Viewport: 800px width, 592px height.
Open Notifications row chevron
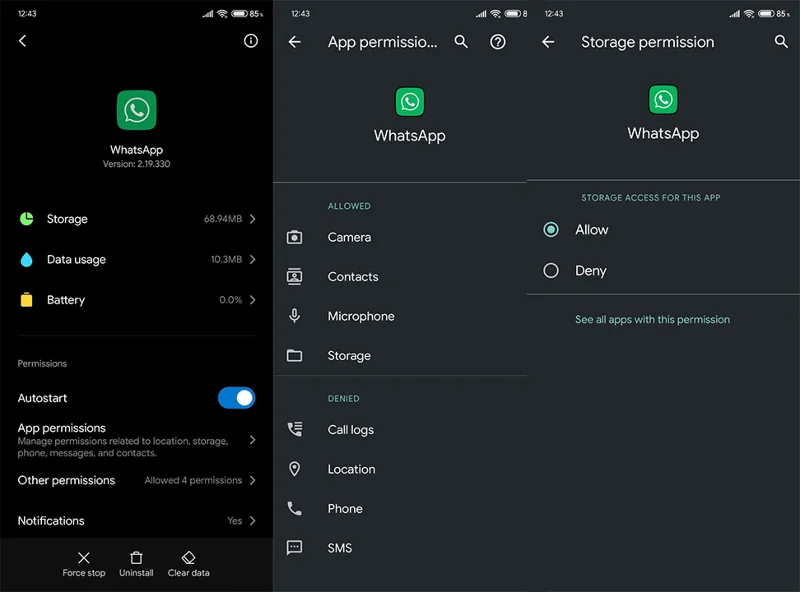(253, 521)
